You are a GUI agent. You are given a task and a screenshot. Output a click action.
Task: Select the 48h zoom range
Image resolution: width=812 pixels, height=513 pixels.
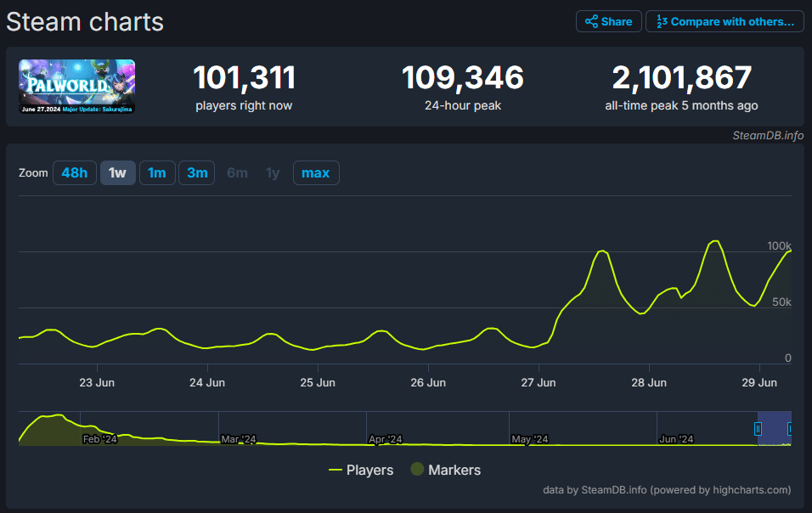pyautogui.click(x=75, y=173)
